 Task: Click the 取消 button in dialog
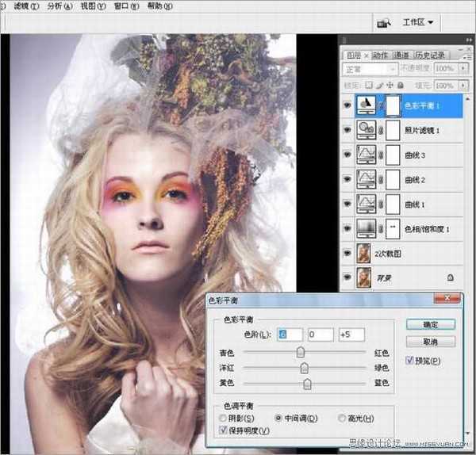coord(429,342)
